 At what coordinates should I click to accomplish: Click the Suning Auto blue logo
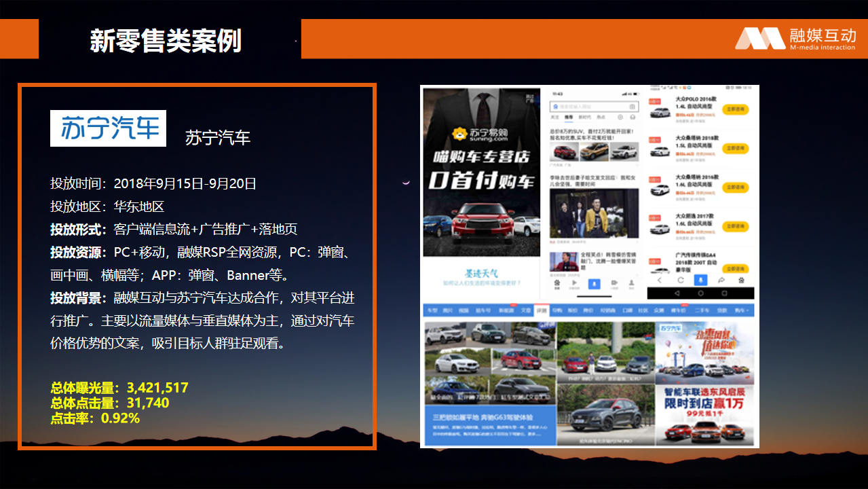point(108,128)
